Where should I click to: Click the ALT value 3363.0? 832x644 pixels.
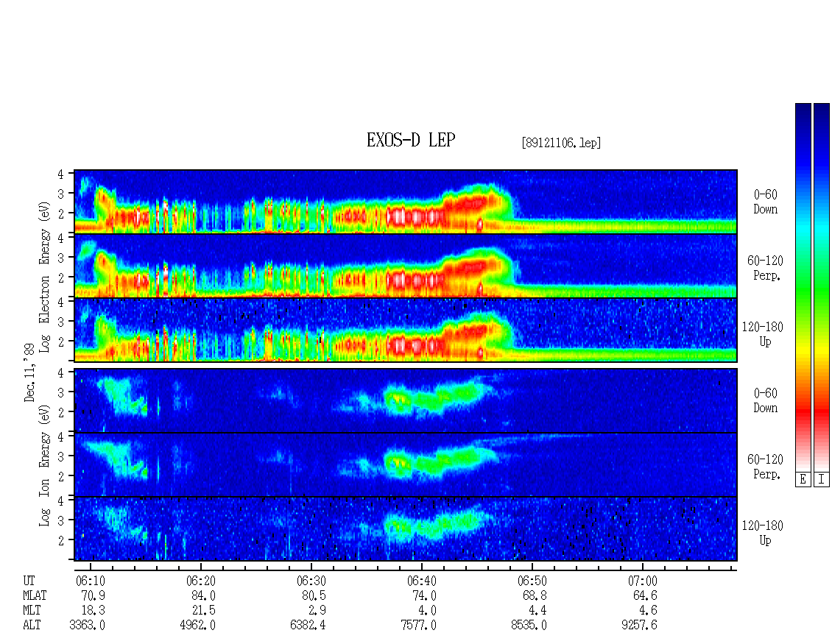[87, 626]
